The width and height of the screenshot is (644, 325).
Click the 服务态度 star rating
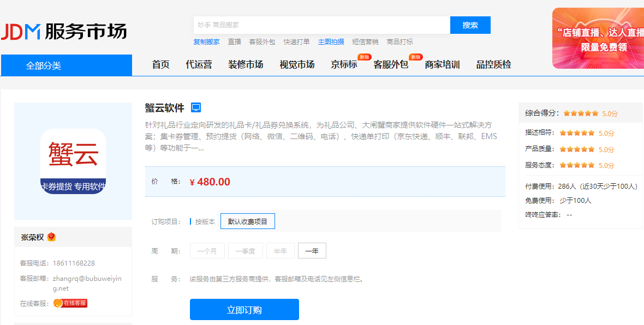[577, 165]
